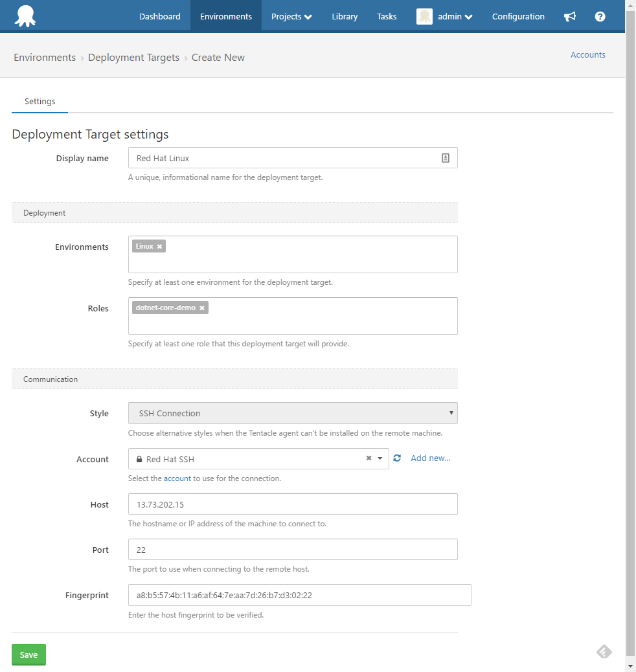Switch to the Tasks section

click(x=387, y=16)
